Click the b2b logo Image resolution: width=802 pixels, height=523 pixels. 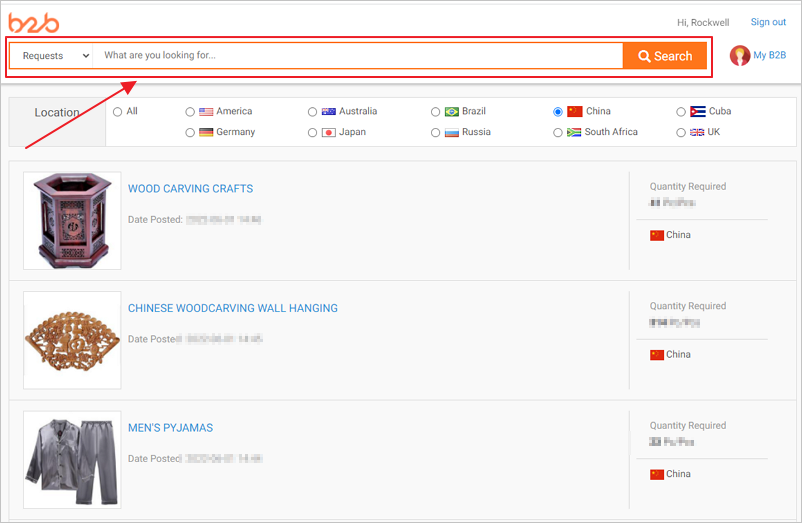coord(36,23)
